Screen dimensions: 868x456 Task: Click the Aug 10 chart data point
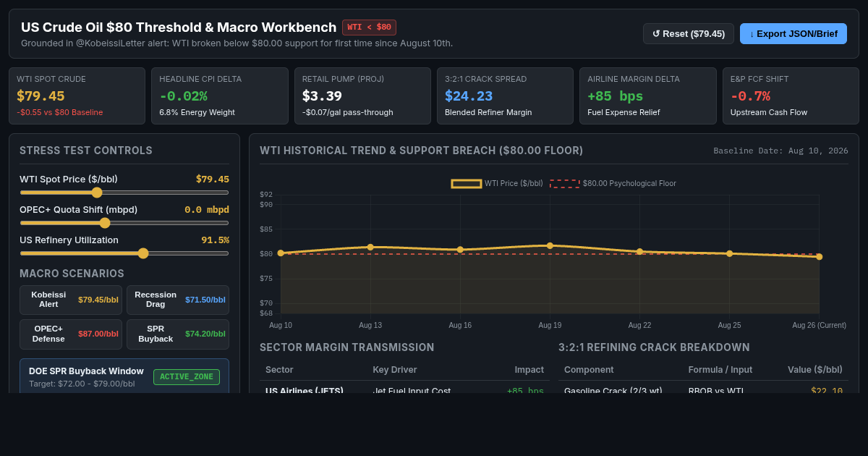pos(281,253)
